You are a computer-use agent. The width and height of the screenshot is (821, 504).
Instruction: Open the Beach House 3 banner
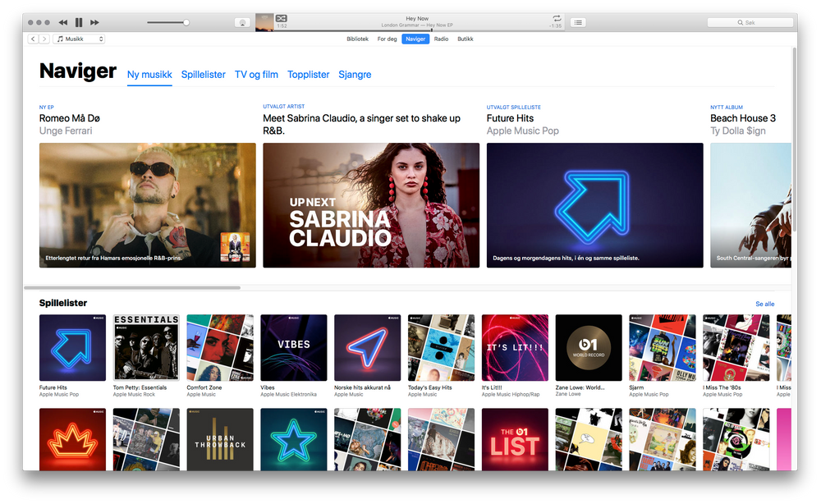coord(751,205)
